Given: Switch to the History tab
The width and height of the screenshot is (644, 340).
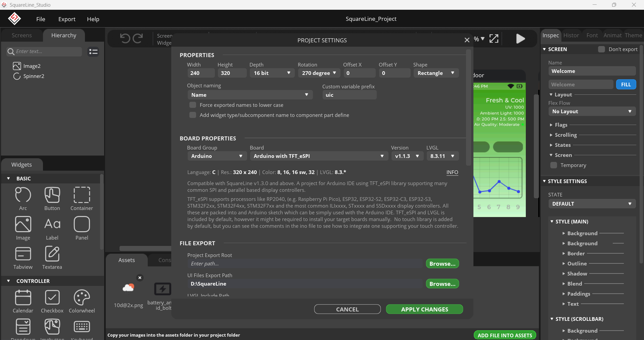Looking at the screenshot, I should pos(571,35).
